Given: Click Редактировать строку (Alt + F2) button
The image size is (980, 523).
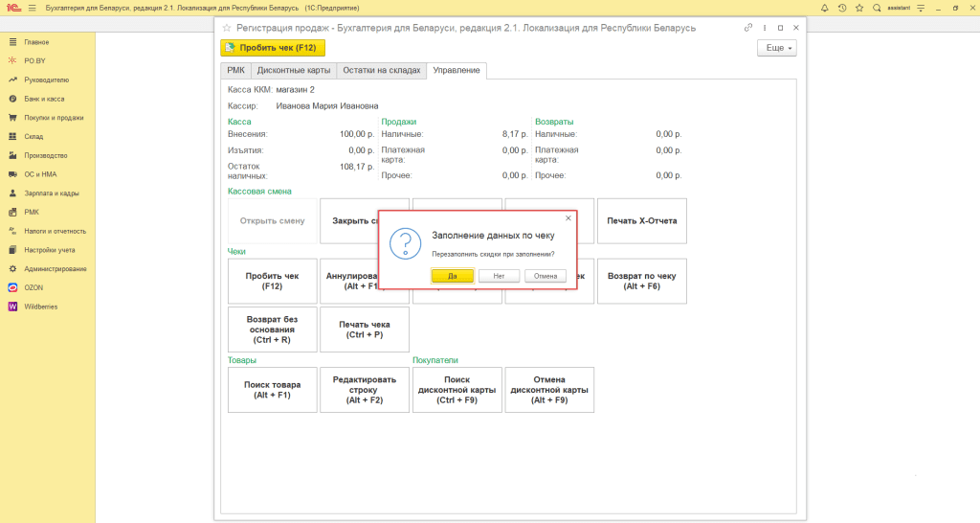Looking at the screenshot, I should tap(365, 390).
